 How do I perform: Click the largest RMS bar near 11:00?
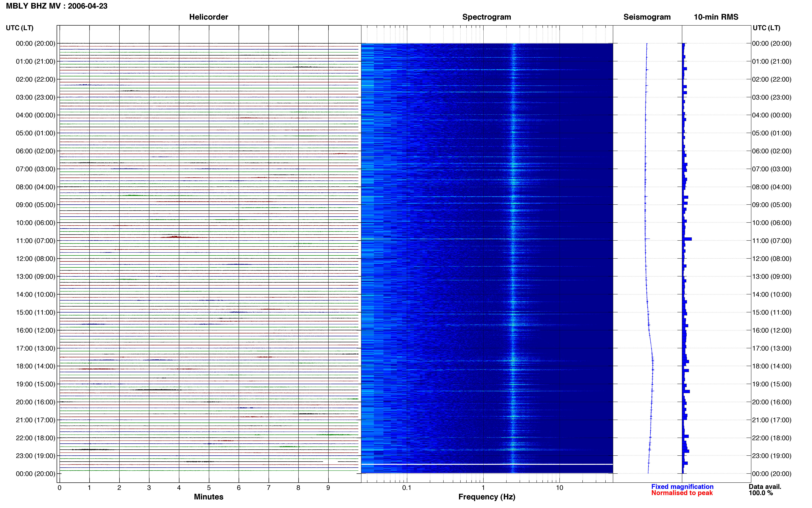click(x=687, y=239)
